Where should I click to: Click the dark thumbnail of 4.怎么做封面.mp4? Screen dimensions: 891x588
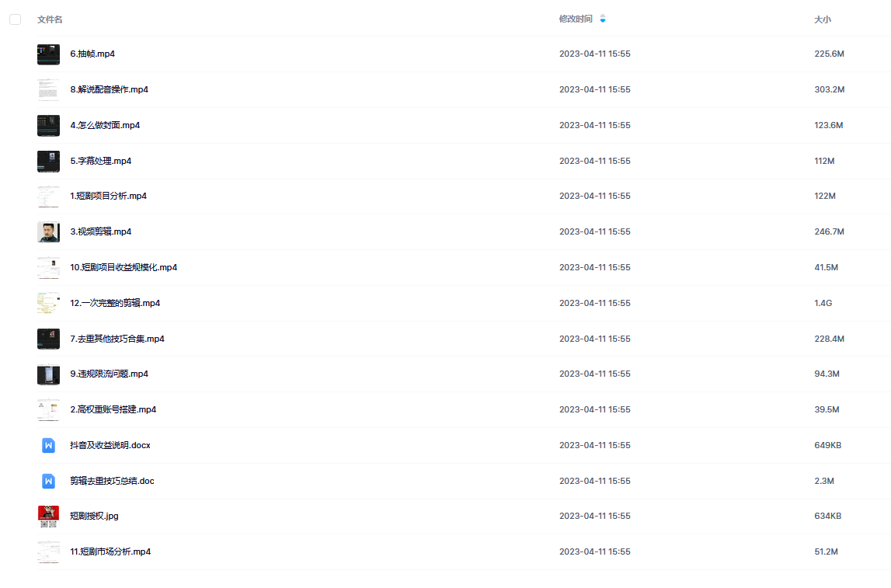(x=48, y=126)
